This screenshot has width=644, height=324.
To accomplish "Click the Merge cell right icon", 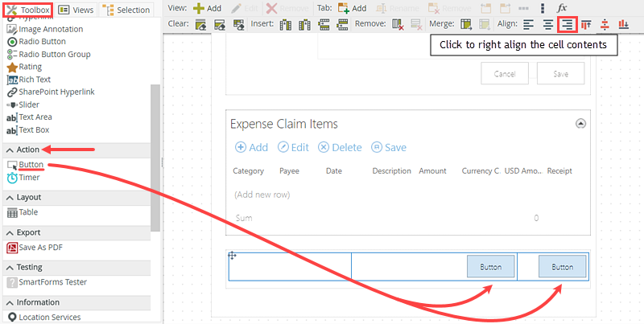I will 466,25.
